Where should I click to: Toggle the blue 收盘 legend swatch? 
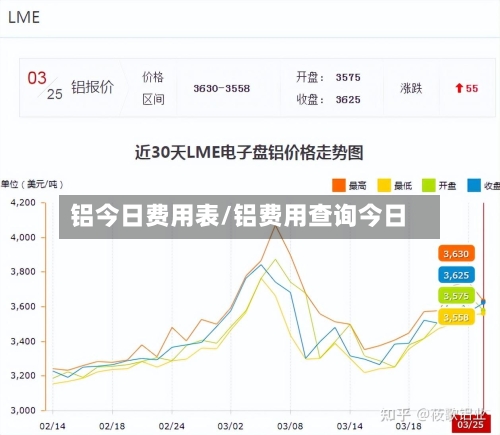[474, 185]
